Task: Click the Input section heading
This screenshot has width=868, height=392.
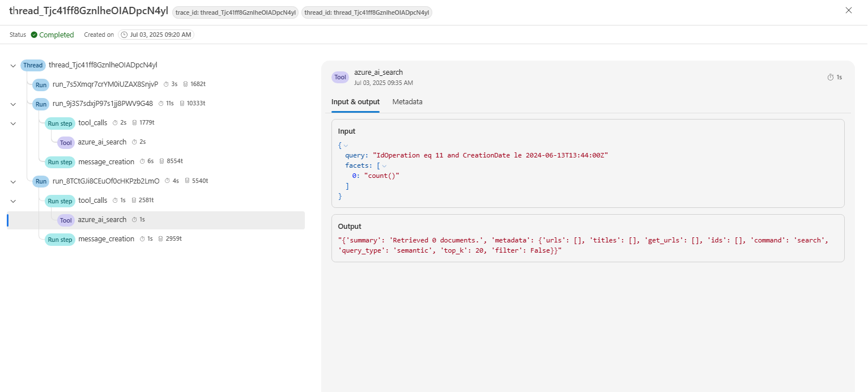Action: (x=347, y=131)
